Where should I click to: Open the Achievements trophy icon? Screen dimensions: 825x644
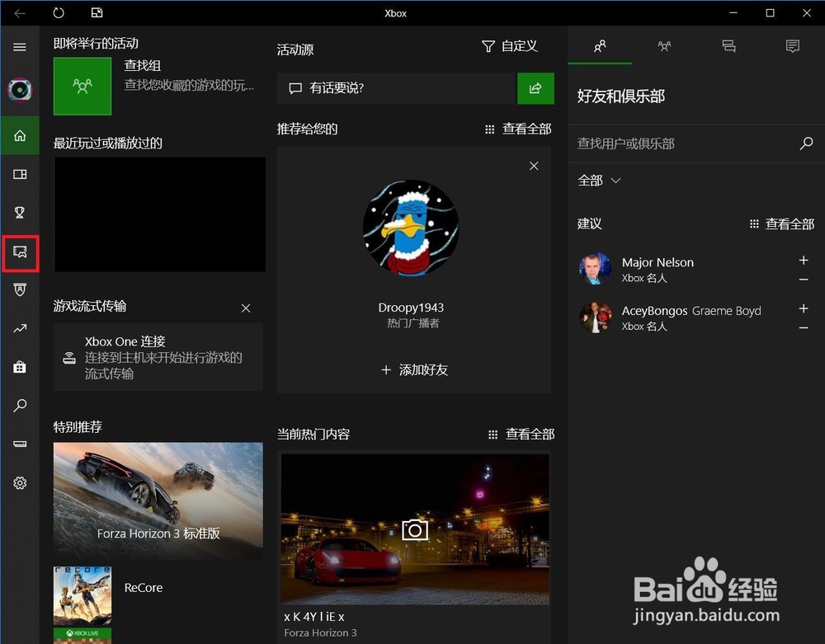tap(20, 213)
